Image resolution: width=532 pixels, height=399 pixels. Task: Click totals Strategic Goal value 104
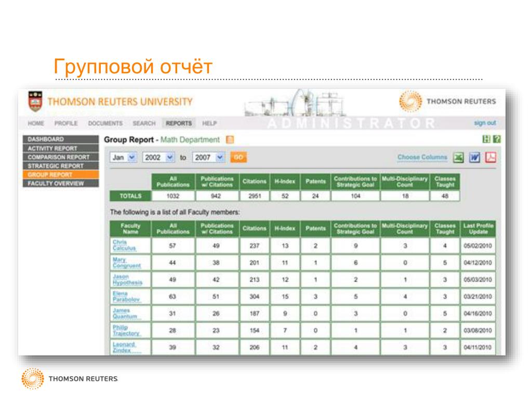(355, 196)
